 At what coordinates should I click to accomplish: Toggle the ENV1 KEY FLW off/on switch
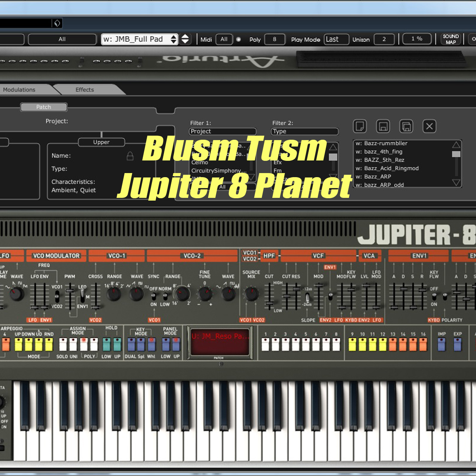click(x=434, y=296)
